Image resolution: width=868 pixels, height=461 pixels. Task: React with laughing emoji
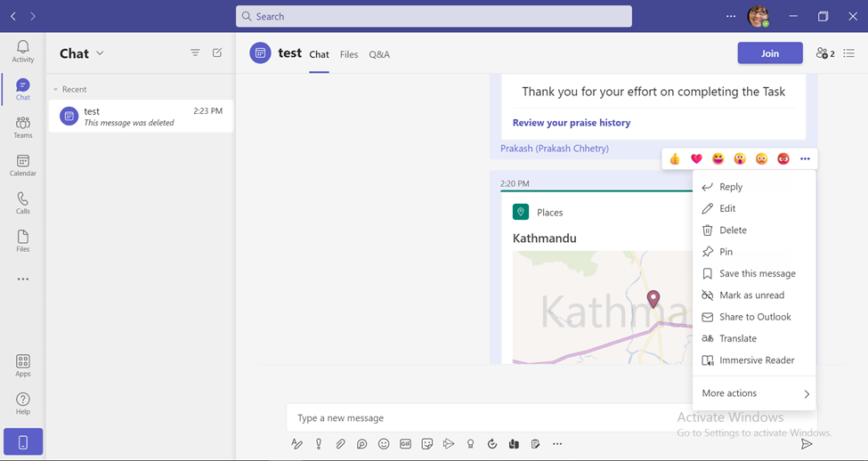point(718,159)
